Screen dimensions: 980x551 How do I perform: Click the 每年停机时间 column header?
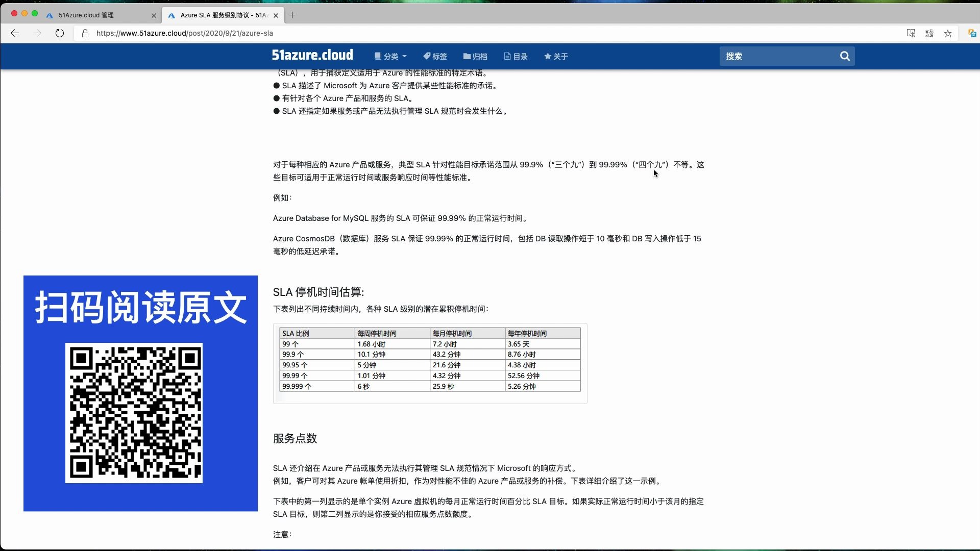click(543, 333)
